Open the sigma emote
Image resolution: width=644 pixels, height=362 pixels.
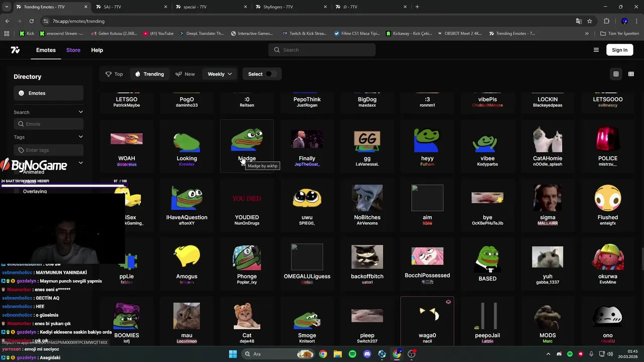(x=547, y=205)
